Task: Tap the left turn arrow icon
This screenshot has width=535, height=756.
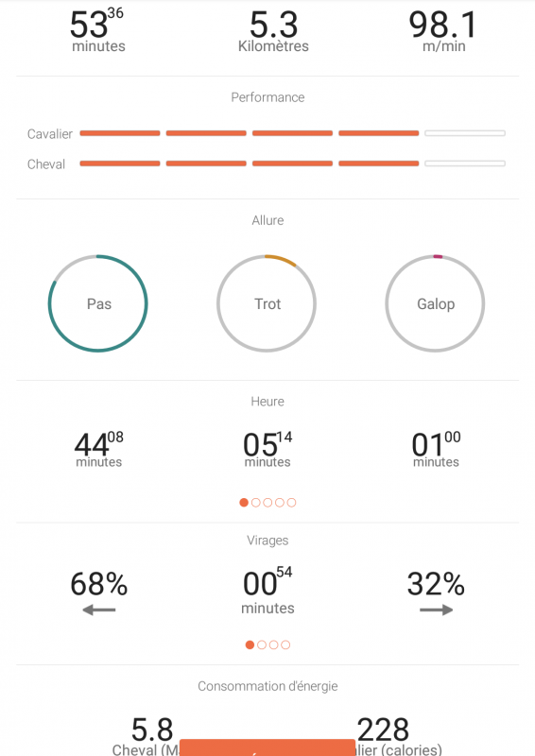Action: click(99, 610)
